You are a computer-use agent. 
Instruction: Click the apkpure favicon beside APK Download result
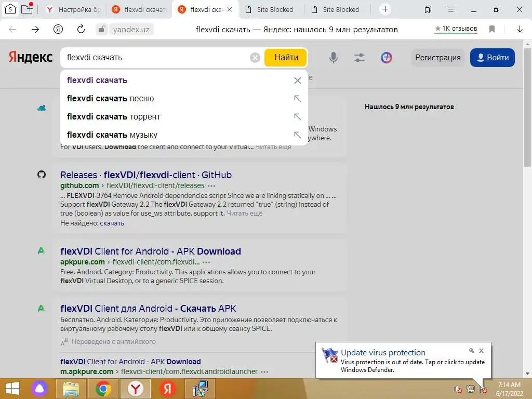click(x=41, y=251)
